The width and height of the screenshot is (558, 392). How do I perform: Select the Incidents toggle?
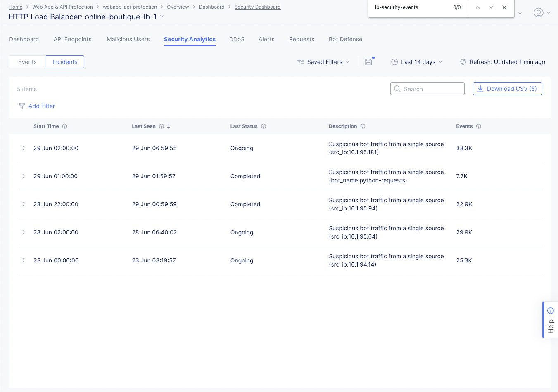pyautogui.click(x=65, y=61)
